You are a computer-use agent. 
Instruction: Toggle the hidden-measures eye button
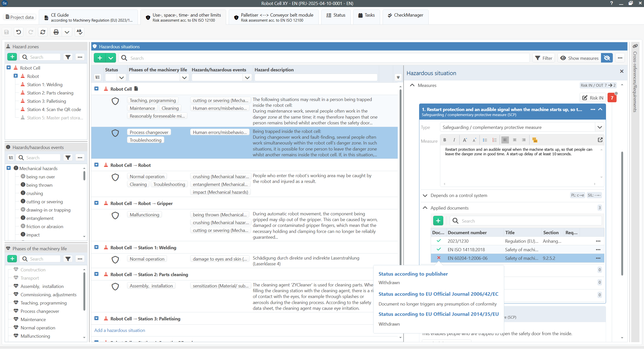607,58
